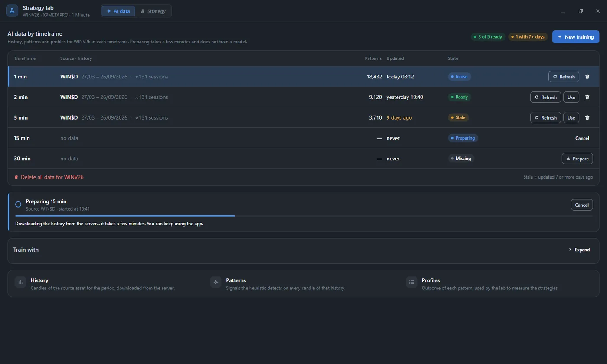Refresh the 5 min timeframe data

545,117
